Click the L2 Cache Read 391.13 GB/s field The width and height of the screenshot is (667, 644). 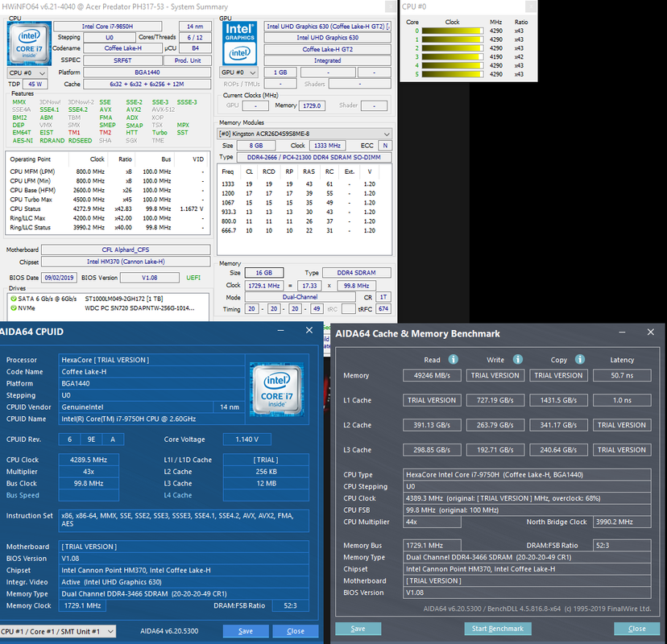(432, 425)
